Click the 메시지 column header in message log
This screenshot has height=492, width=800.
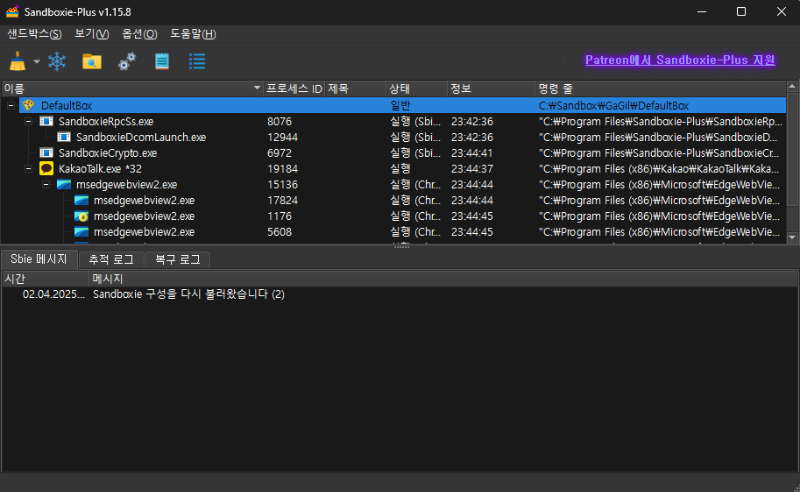click(443, 279)
